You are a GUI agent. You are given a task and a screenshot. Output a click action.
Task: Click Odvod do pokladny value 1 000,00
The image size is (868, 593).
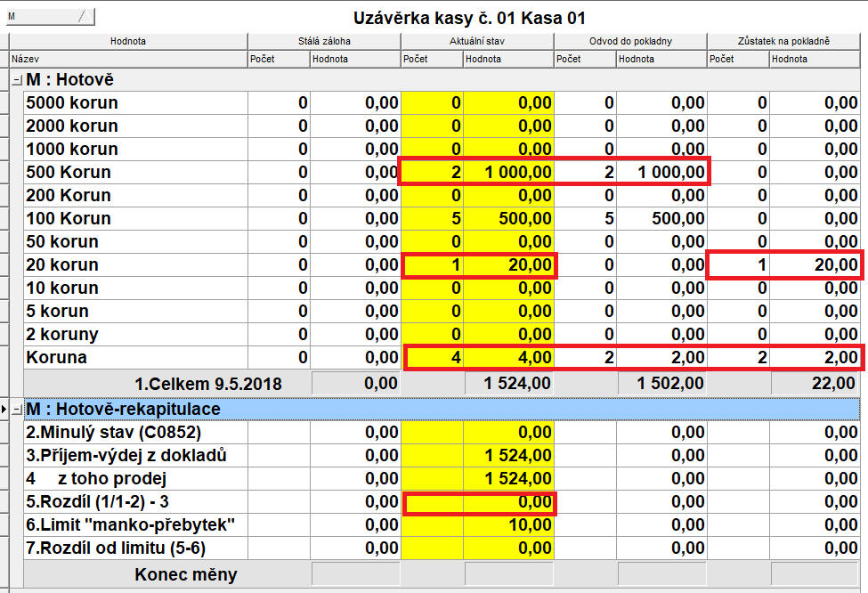click(661, 173)
